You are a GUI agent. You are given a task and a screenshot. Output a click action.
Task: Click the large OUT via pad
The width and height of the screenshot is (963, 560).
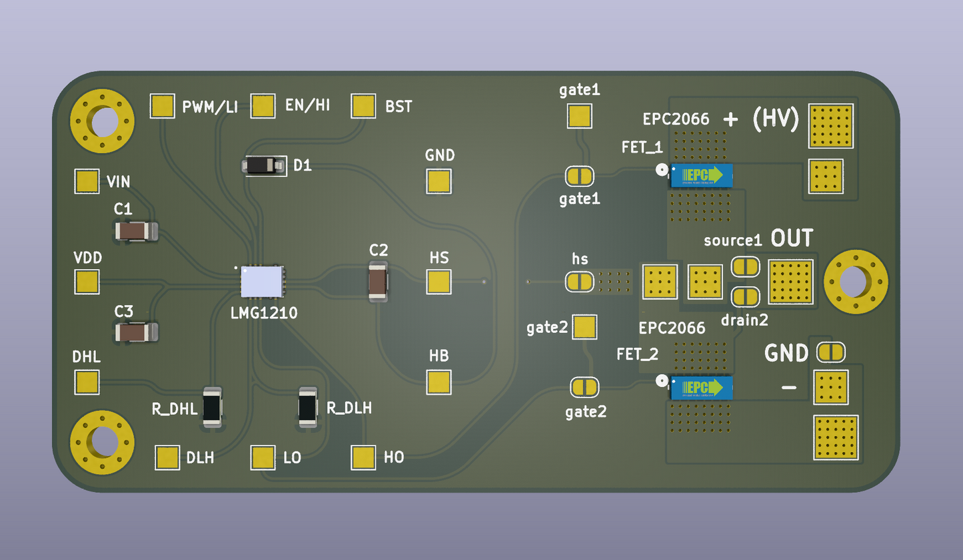tap(790, 282)
